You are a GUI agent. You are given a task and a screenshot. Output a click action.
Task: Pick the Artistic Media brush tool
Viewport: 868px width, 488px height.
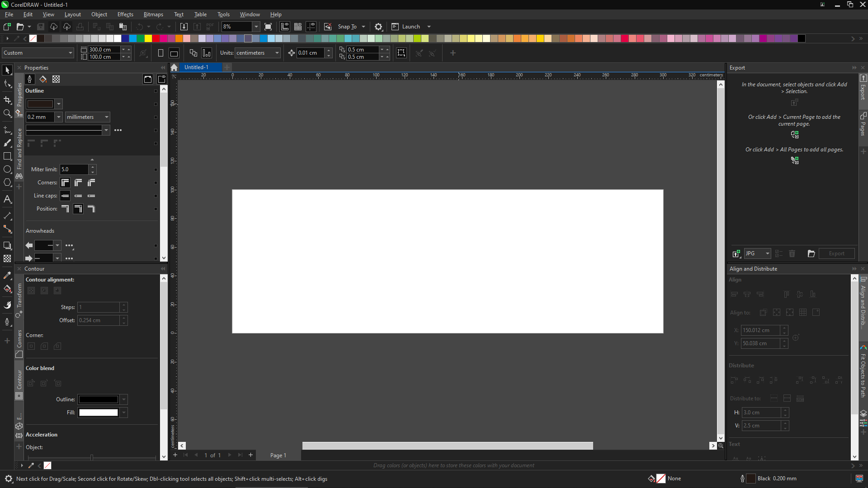pyautogui.click(x=7, y=143)
